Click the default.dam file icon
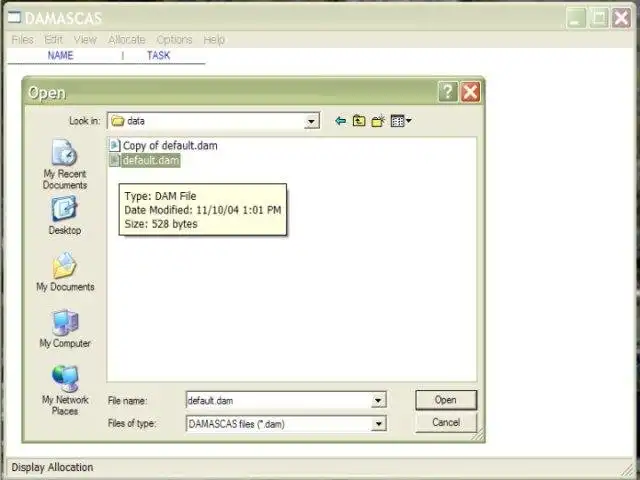Viewport: 640px width, 480px height. point(115,160)
